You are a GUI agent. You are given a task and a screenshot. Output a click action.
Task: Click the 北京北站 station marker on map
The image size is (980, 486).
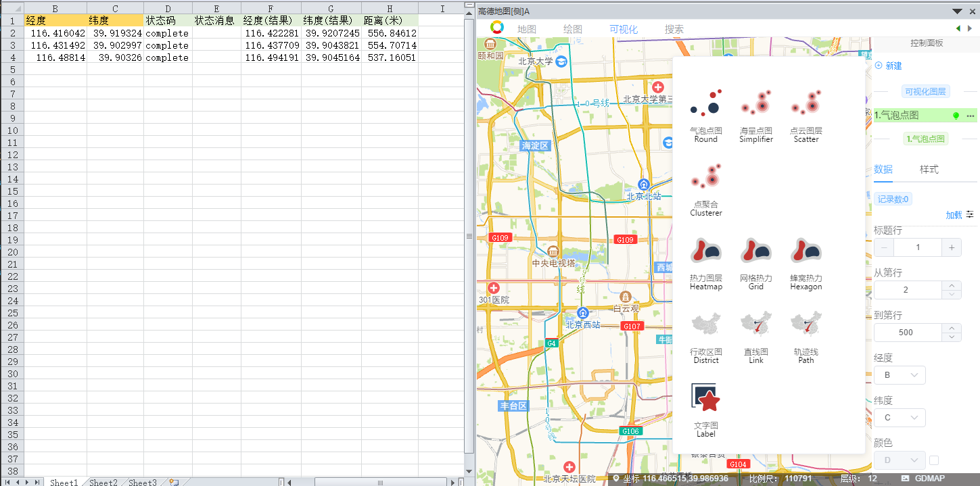click(644, 185)
